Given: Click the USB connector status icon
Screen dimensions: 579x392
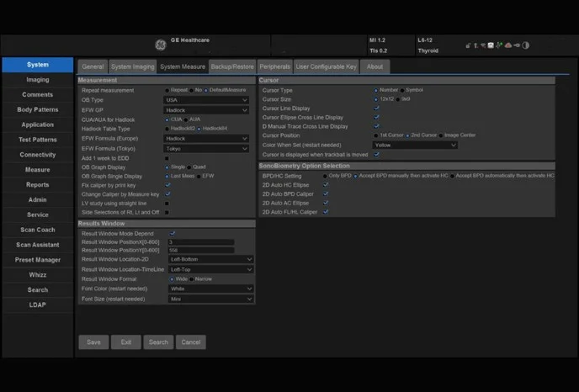Looking at the screenshot, I should tap(517, 45).
